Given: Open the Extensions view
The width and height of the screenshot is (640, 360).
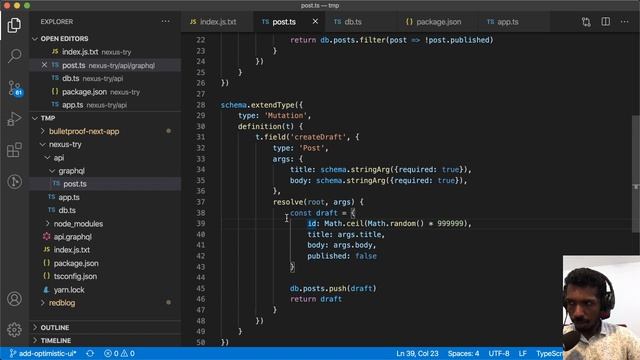Looking at the screenshot, I should click(14, 150).
